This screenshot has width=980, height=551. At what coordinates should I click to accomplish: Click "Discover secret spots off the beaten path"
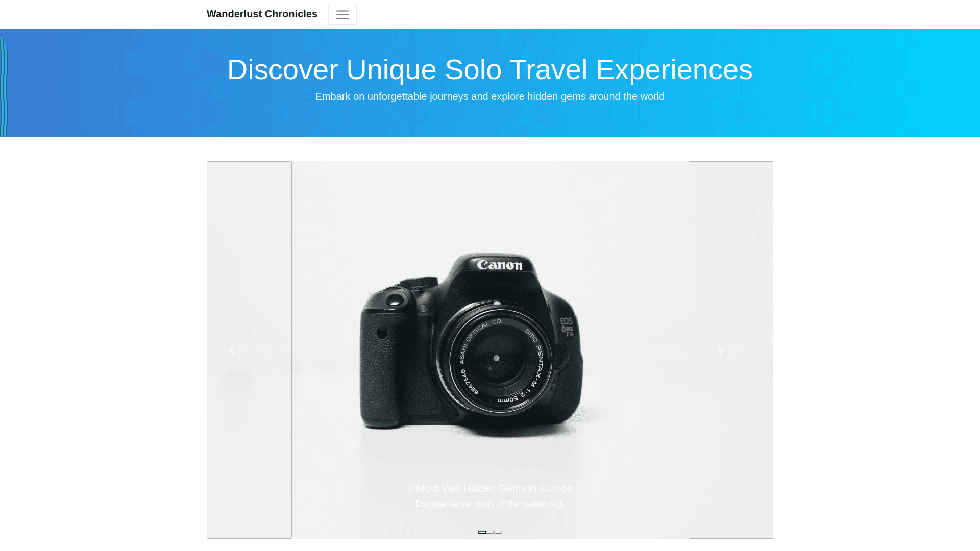click(490, 504)
